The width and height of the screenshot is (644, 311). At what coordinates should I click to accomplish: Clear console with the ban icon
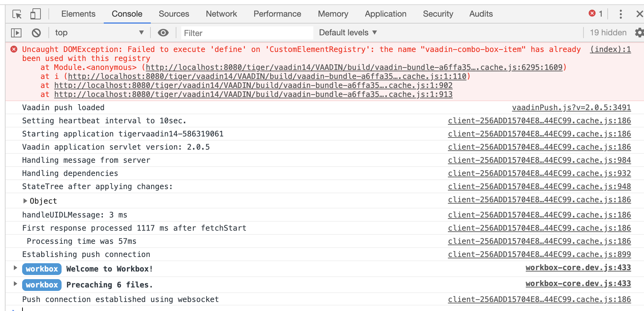coord(36,33)
